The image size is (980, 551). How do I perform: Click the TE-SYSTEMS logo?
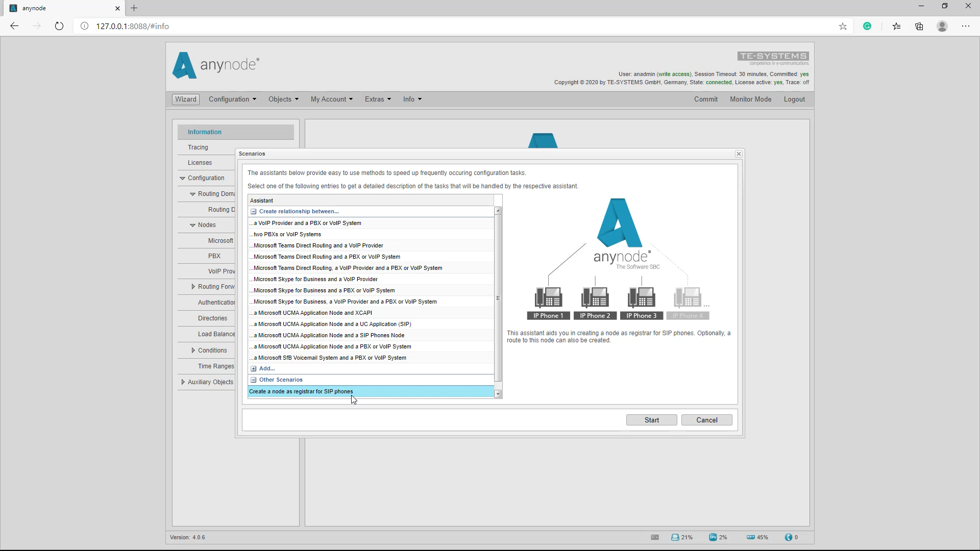click(x=773, y=58)
